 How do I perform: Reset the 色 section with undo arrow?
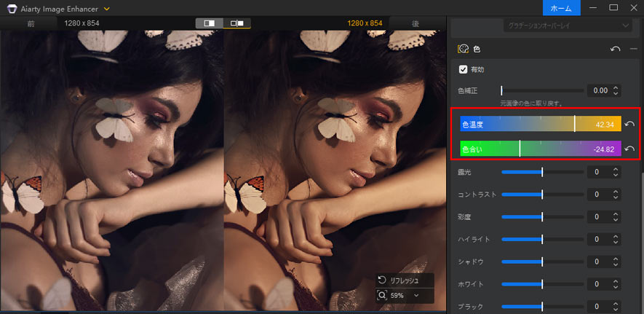tap(615, 49)
